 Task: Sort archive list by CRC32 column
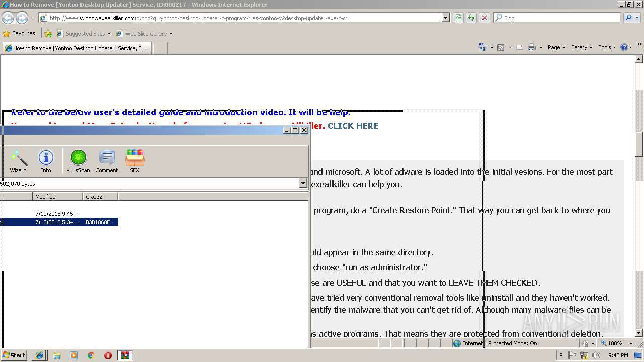(100, 197)
